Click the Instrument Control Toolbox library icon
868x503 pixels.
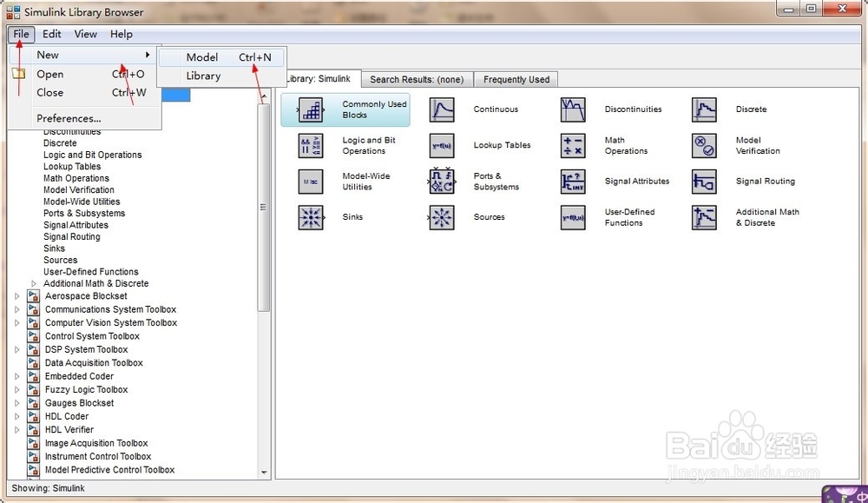click(33, 456)
